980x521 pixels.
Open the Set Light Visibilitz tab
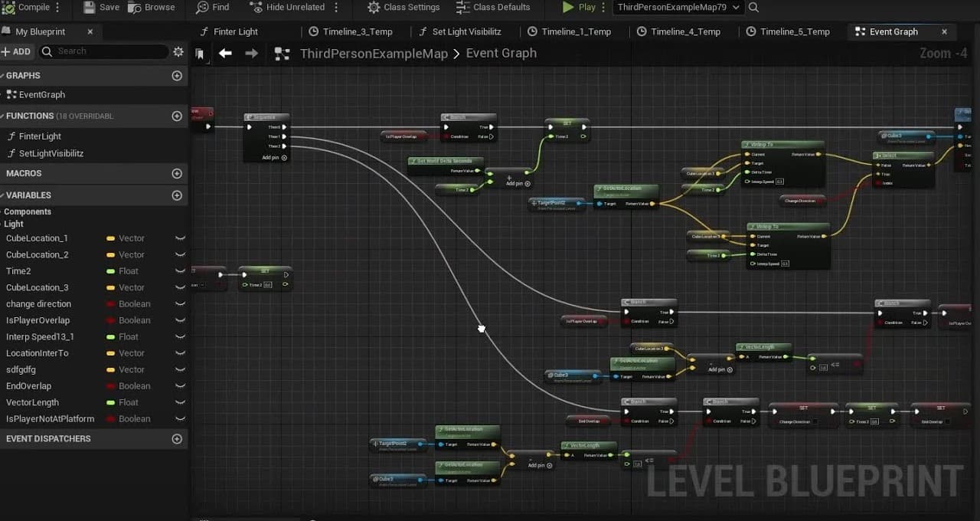[x=462, y=32]
